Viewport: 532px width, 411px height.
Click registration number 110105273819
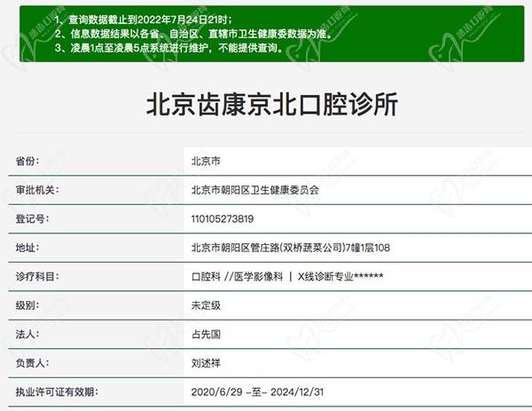pyautogui.click(x=223, y=218)
